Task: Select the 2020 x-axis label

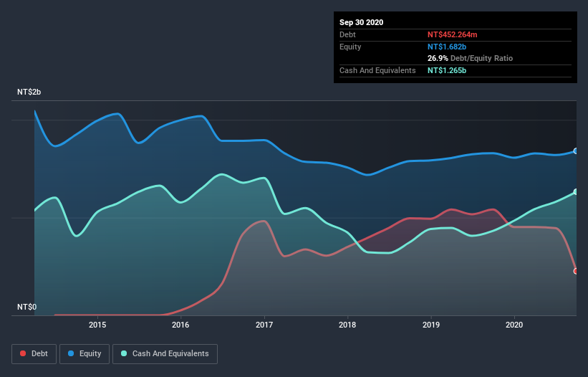Action: 514,325
